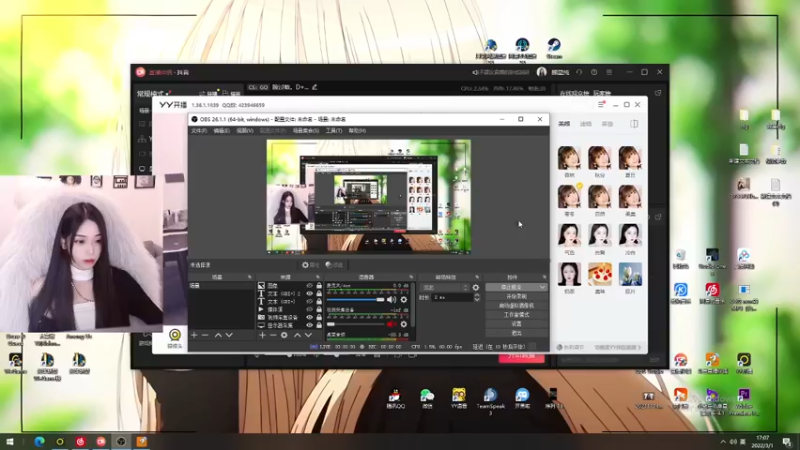The height and width of the screenshot is (450, 800).
Task: Toggle visibility eye of 文本 (GDI+) 2 source
Action: point(309,294)
